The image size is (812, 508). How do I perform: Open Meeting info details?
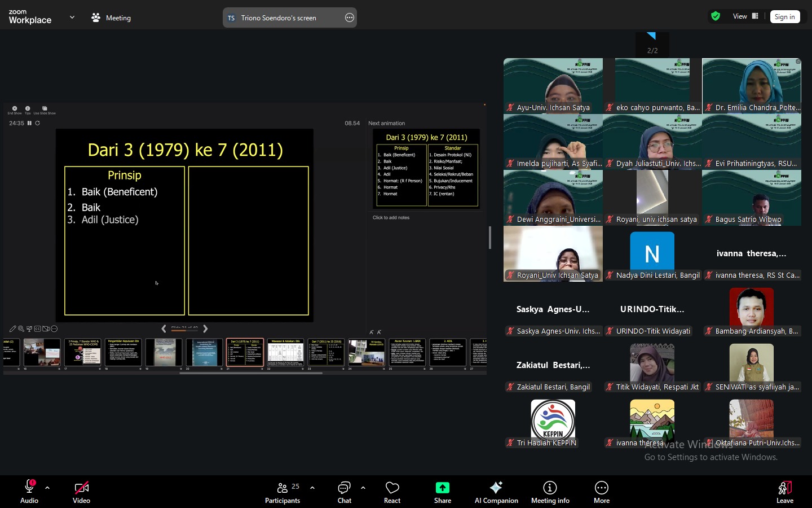pos(550,489)
